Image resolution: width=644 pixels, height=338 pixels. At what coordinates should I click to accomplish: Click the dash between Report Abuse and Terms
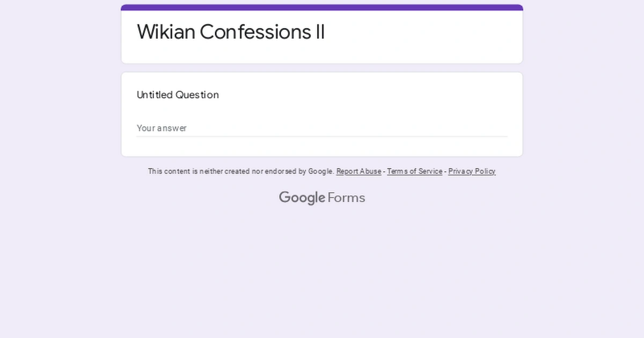pyautogui.click(x=384, y=171)
